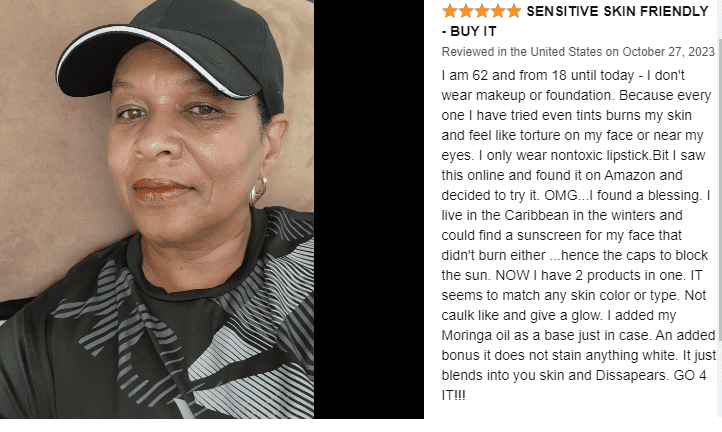
Task: Click the scrollbar track above the thumb
Action: pos(719,19)
